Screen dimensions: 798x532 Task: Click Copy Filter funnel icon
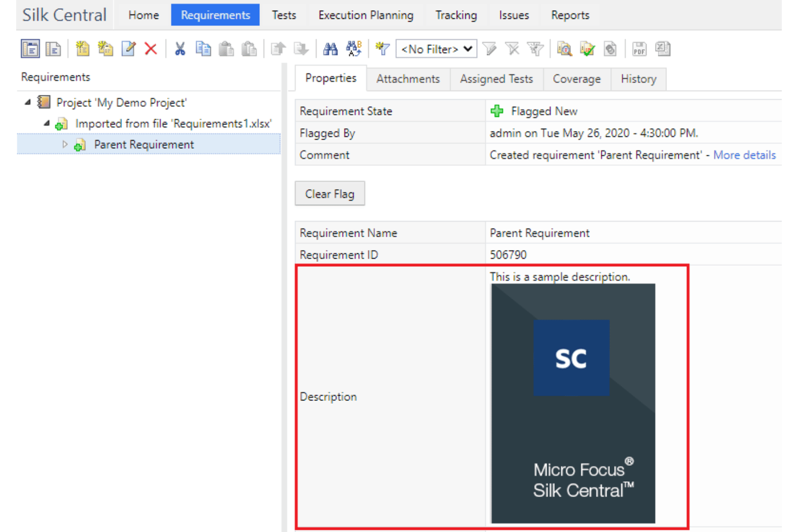(535, 49)
